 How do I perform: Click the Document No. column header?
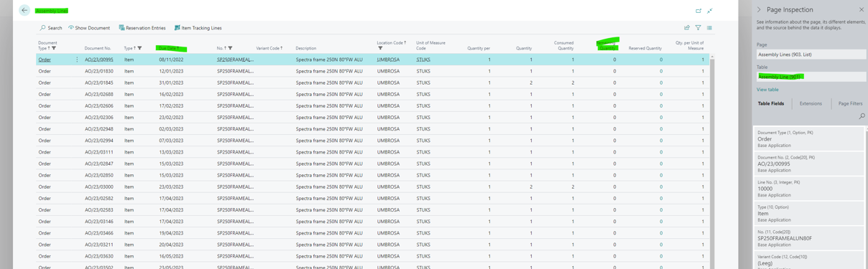click(x=98, y=49)
